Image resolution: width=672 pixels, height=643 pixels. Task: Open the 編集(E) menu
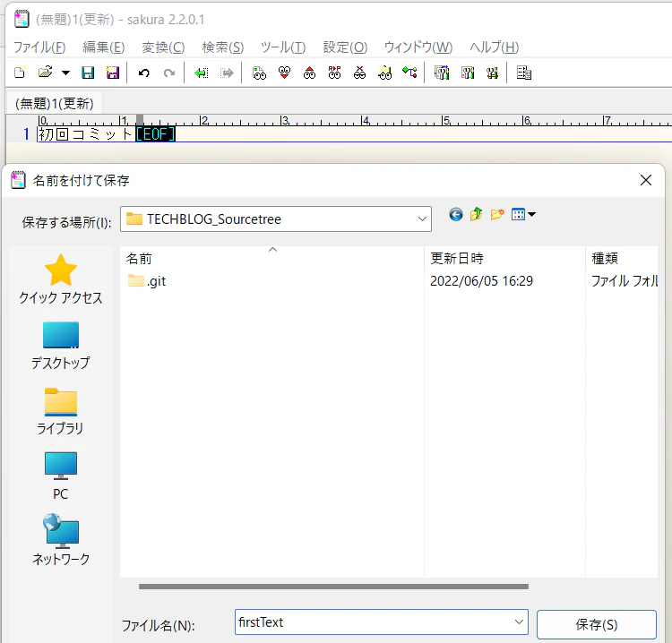click(103, 47)
